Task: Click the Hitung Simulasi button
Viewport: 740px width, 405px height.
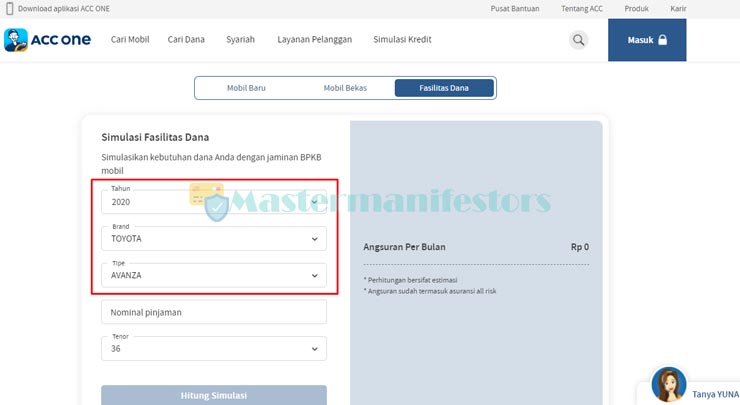Action: [214, 395]
